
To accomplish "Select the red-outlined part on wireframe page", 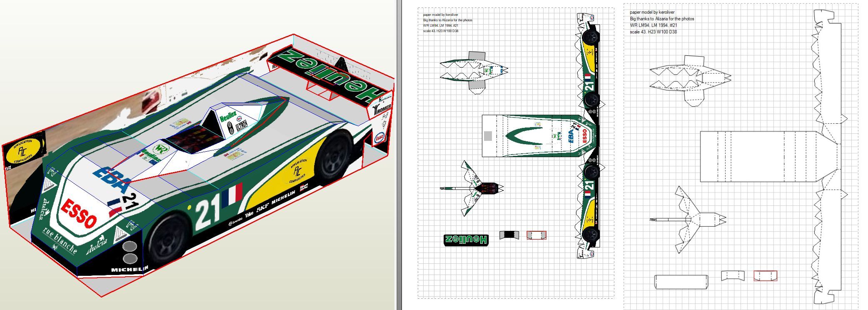I will 765,276.
